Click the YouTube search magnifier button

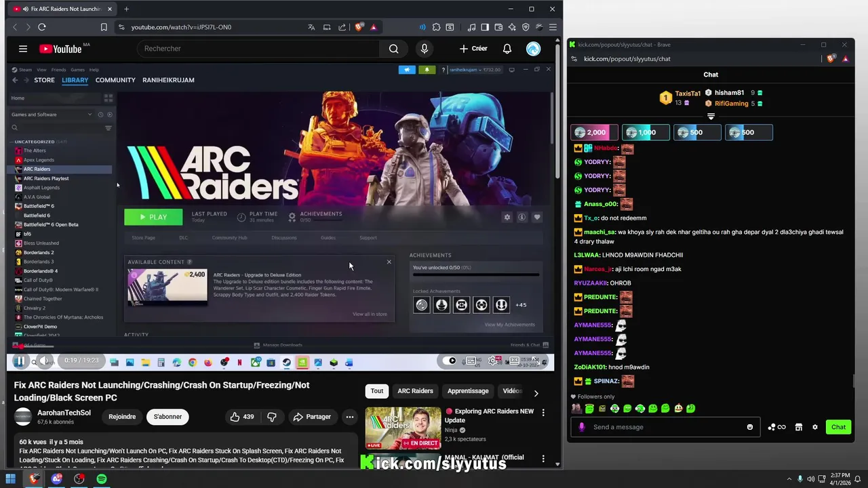click(x=393, y=49)
